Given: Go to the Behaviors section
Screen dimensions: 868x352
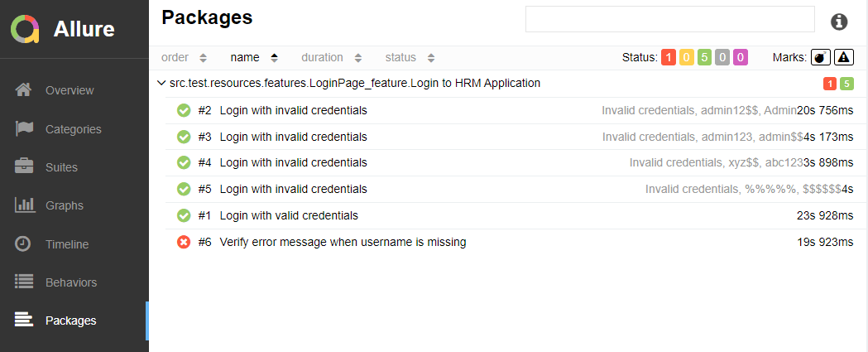Looking at the screenshot, I should coord(70,282).
